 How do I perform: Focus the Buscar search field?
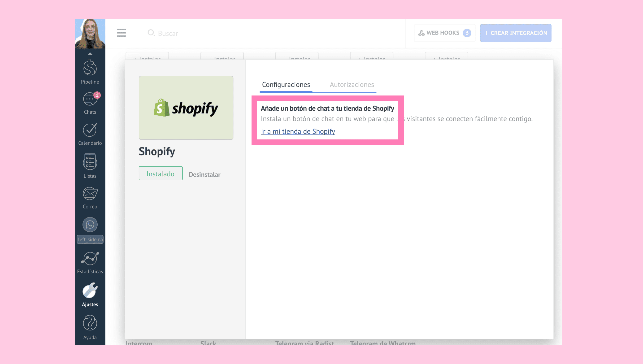(x=271, y=33)
